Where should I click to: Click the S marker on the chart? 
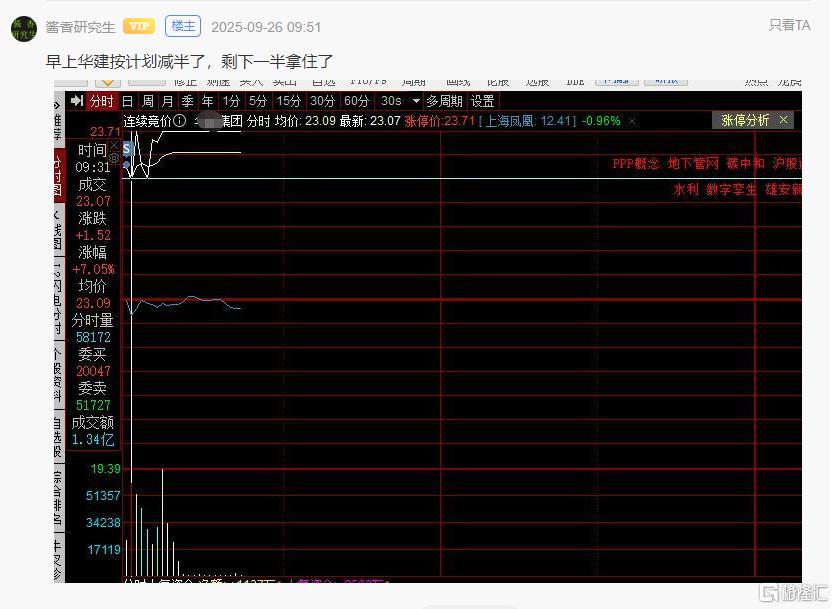(x=127, y=148)
